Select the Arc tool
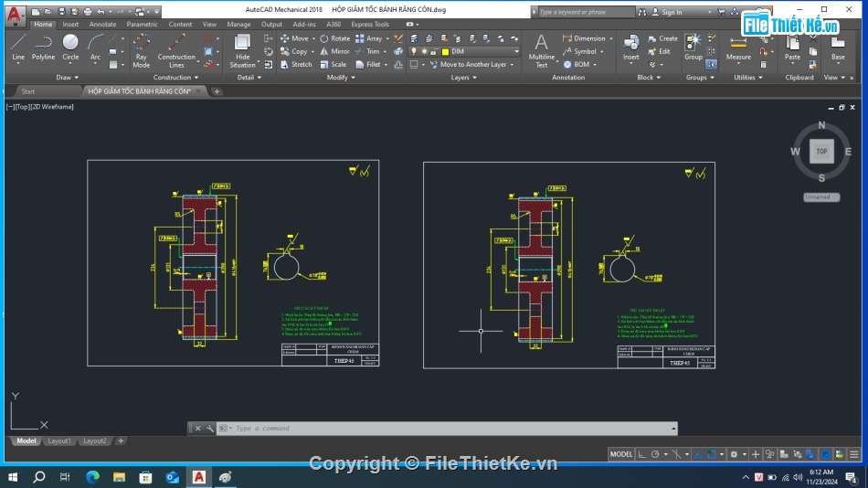The width and height of the screenshot is (868, 488). pos(95,48)
